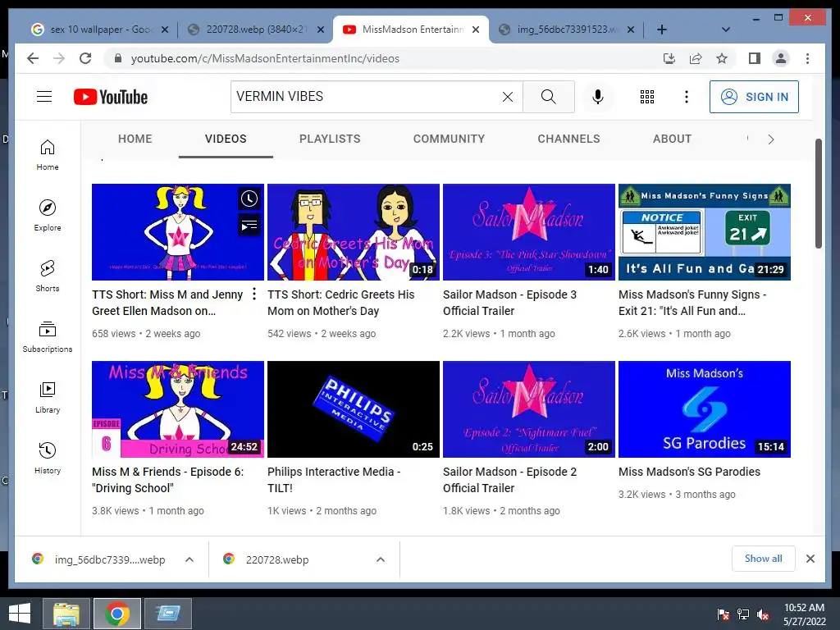This screenshot has height=630, width=840.
Task: Open Sailor Madson Episode 2 Official Trailer title
Action: point(509,480)
